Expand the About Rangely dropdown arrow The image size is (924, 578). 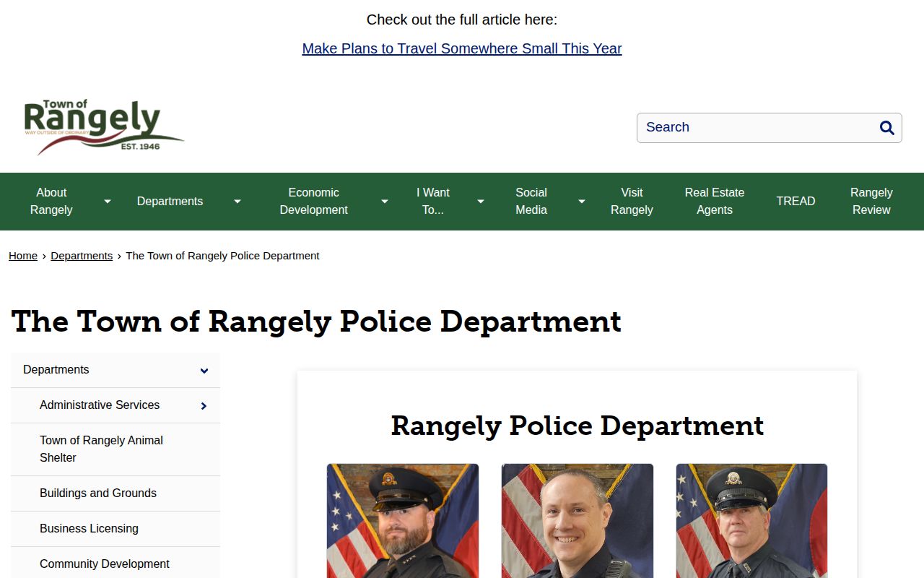pyautogui.click(x=108, y=202)
